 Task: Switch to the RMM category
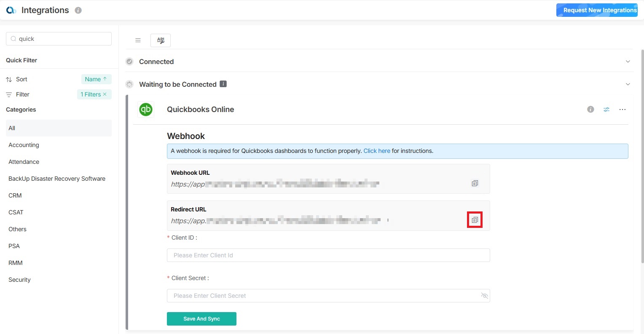click(x=16, y=263)
